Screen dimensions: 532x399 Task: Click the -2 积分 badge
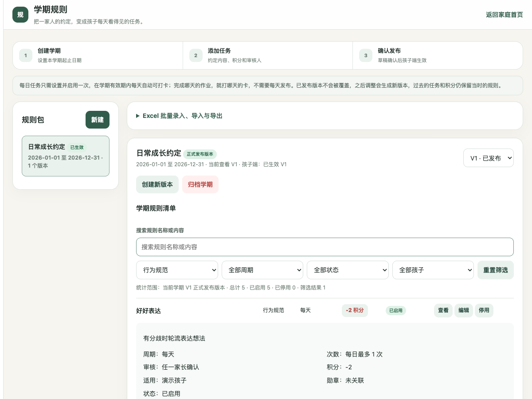click(355, 310)
